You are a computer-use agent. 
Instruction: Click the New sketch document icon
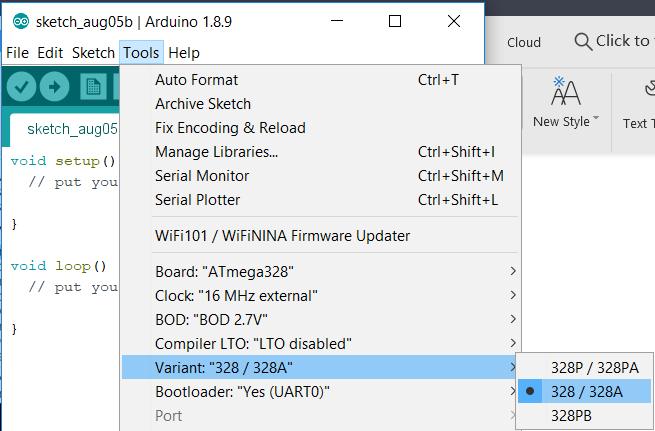(x=93, y=86)
